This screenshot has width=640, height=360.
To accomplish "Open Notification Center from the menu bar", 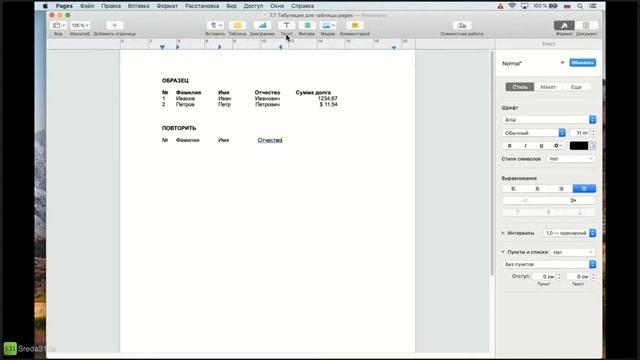I will click(x=593, y=6).
